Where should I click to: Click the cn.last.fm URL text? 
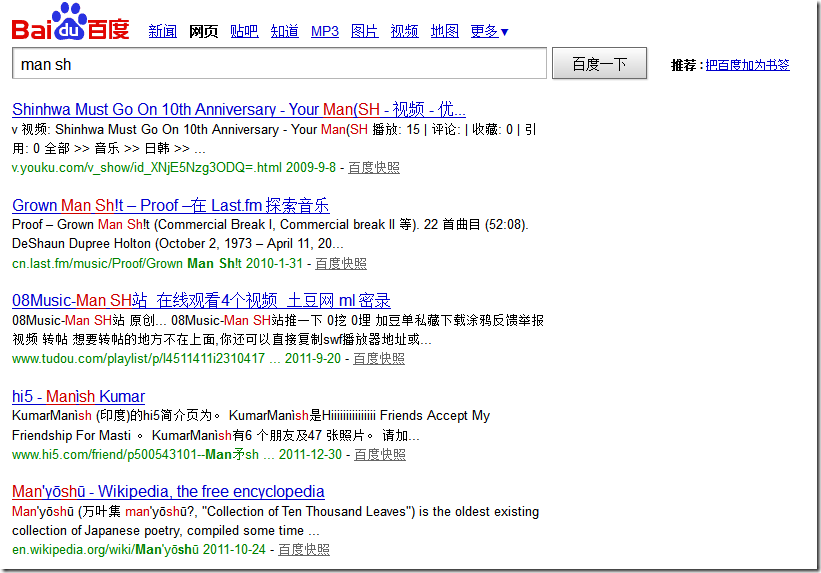pos(127,263)
